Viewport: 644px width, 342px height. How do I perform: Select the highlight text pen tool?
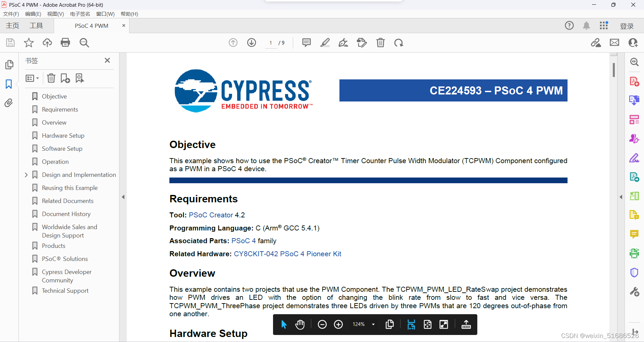tap(325, 43)
